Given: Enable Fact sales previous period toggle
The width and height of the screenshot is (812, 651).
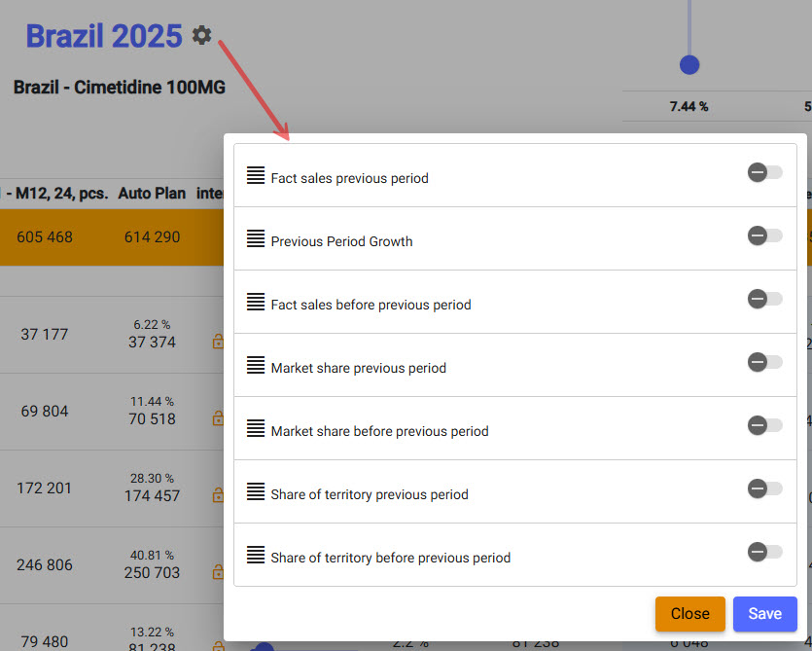Looking at the screenshot, I should click(764, 173).
